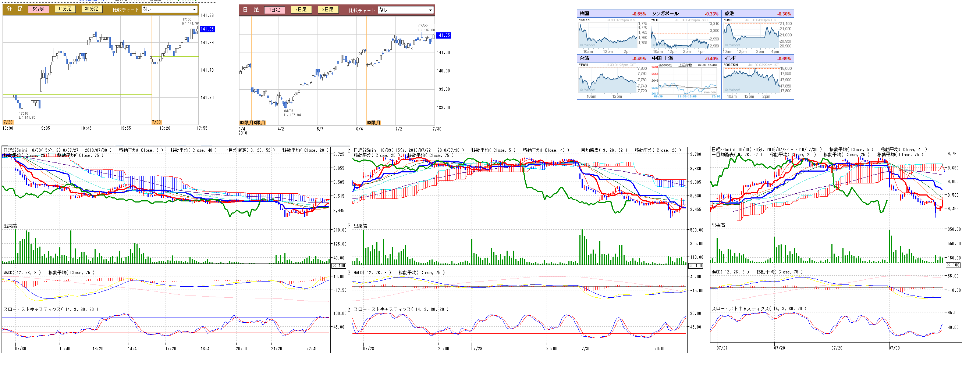The height and width of the screenshot is (369, 980).
Task: Click arrow icon beside MACD in 15-minute chart
Action: 349,272
